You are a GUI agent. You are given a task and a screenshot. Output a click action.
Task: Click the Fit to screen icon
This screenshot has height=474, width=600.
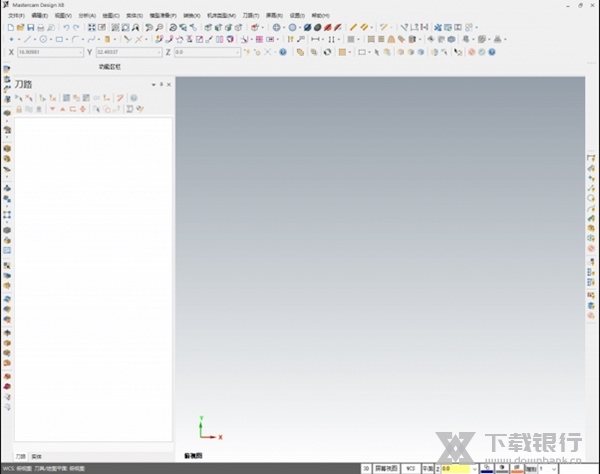pyautogui.click(x=91, y=27)
